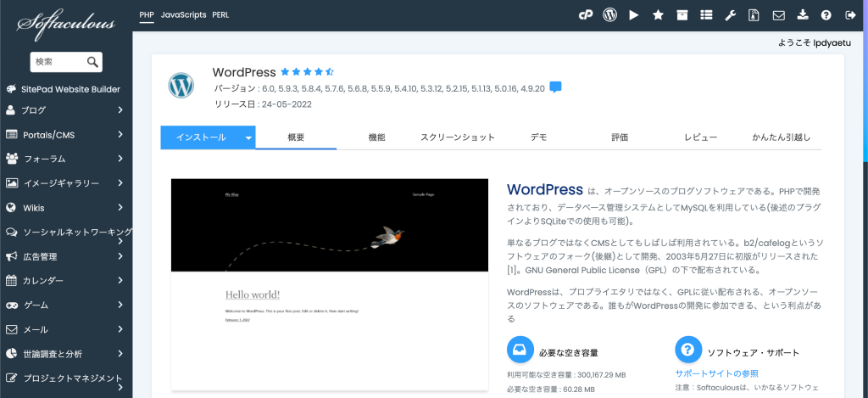Image resolution: width=868 pixels, height=398 pixels.
Task: Open the envelope email settings icon
Action: [x=779, y=15]
